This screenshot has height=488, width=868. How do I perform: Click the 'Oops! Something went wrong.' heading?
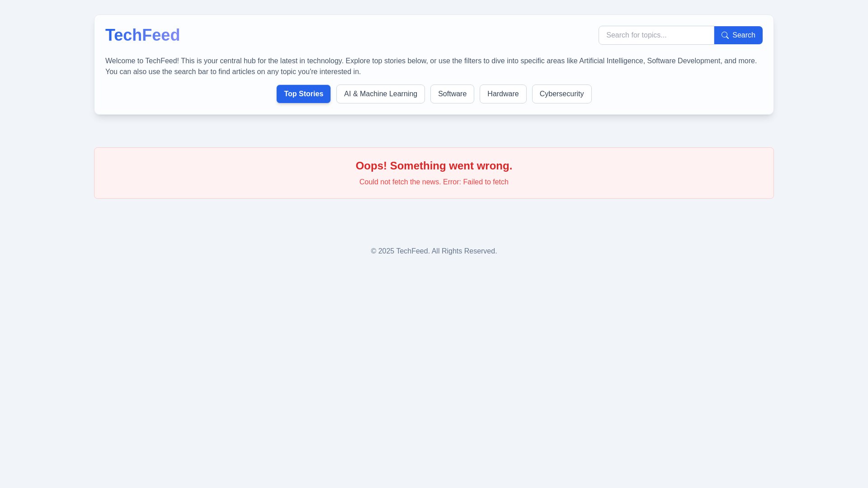[x=434, y=166]
